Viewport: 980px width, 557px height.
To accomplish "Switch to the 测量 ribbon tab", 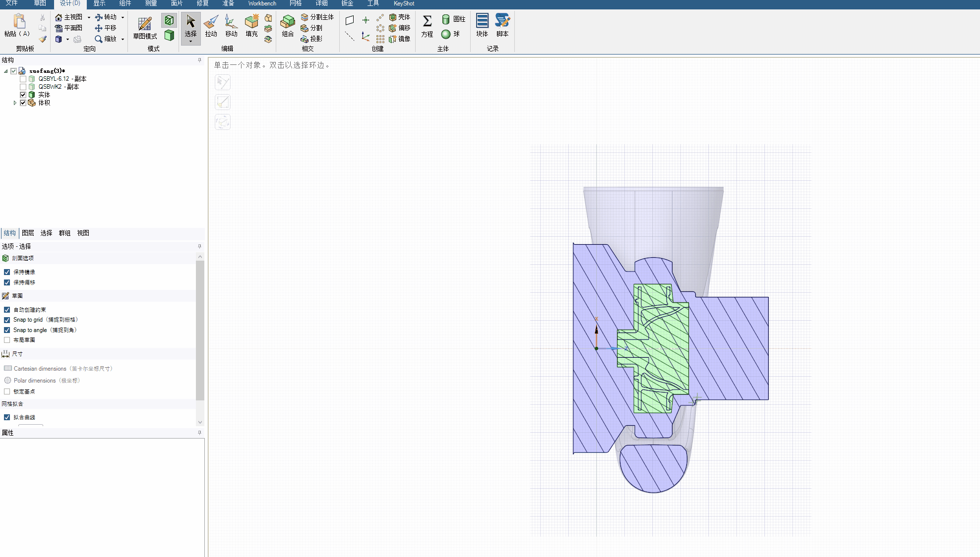I will [151, 3].
